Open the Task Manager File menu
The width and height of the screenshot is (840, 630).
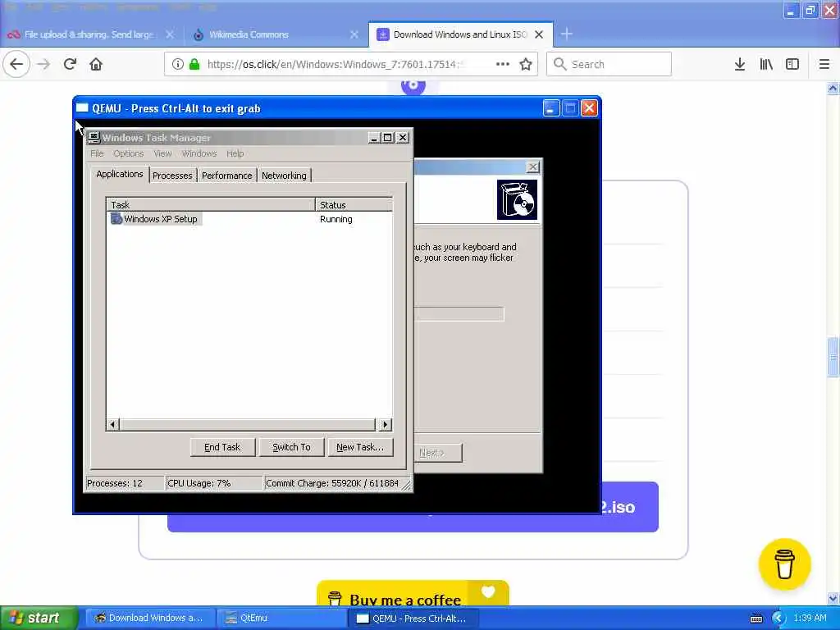pos(97,153)
